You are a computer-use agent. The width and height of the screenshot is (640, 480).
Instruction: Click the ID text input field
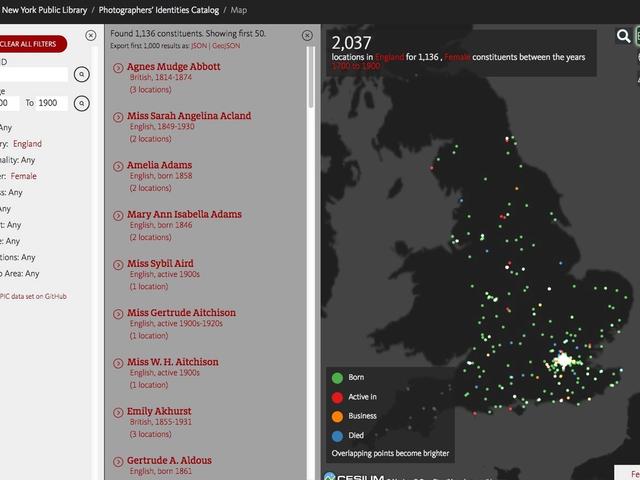(33, 74)
